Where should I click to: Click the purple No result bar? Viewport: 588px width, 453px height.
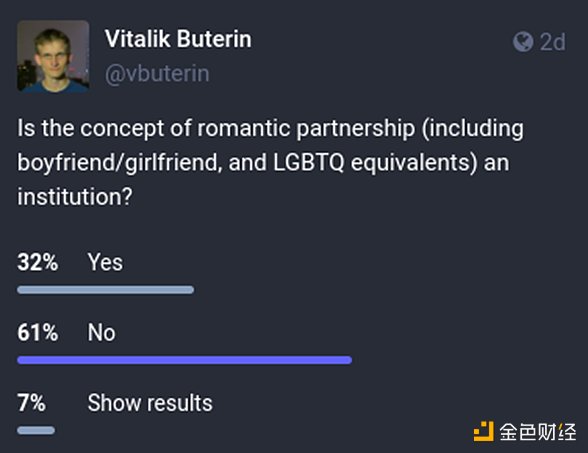click(x=184, y=360)
